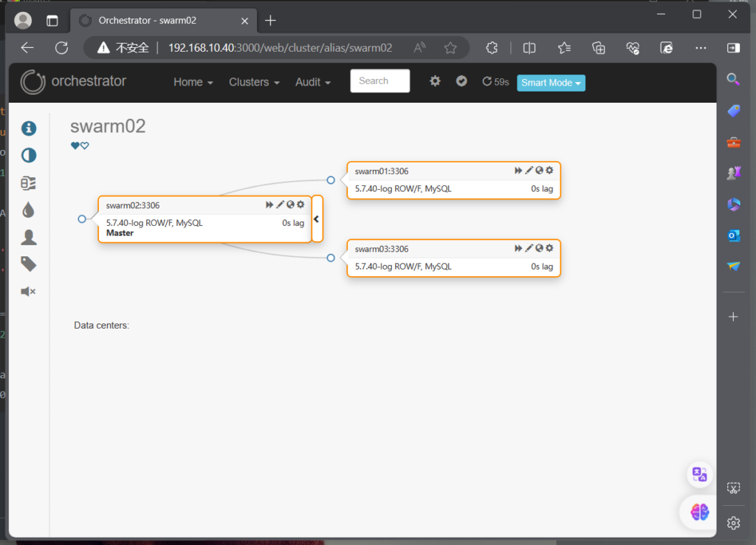Add page to favorites star
The height and width of the screenshot is (545, 756).
450,48
